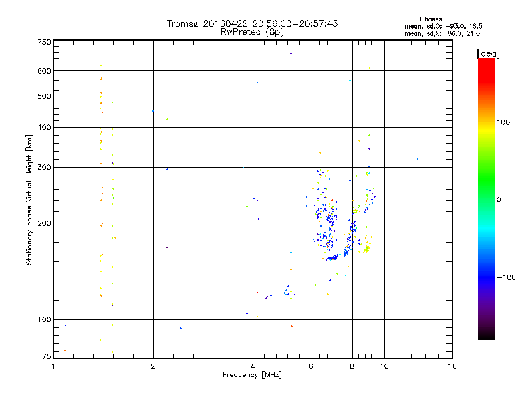
Task: Click the '[deg]' colorbar unit label
Action: click(488, 53)
